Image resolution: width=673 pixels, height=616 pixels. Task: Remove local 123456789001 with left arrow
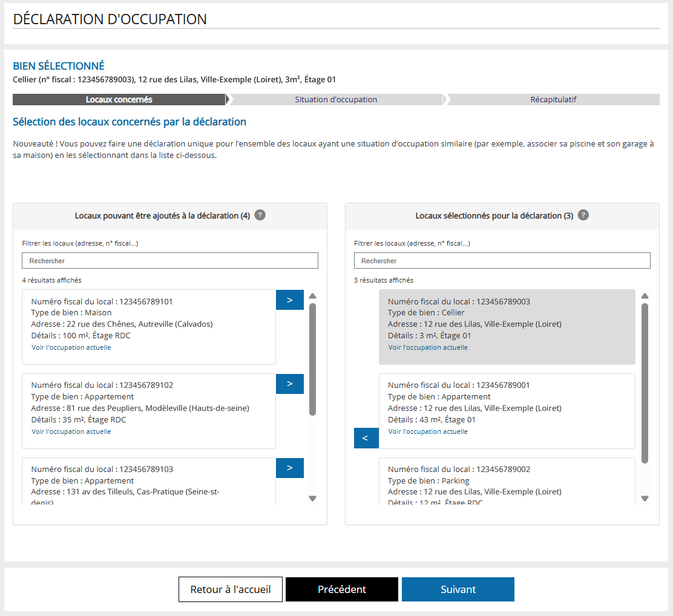tap(366, 438)
